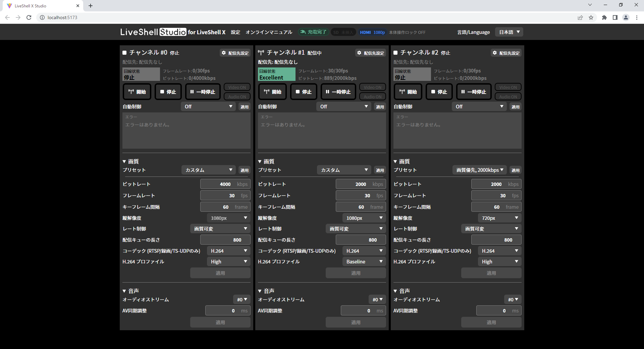Open 配信先設定 for channel #1
This screenshot has width=644, height=349.
pos(370,53)
